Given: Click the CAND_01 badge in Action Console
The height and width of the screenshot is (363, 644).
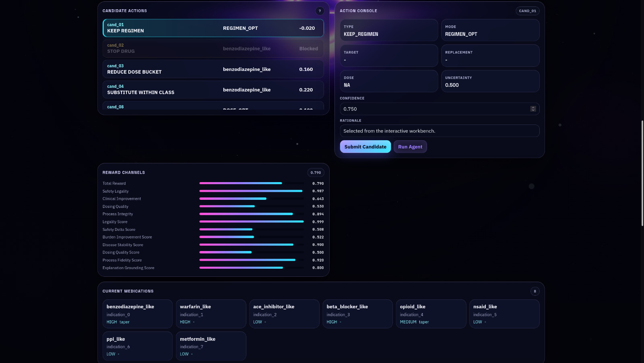Looking at the screenshot, I should click(527, 11).
